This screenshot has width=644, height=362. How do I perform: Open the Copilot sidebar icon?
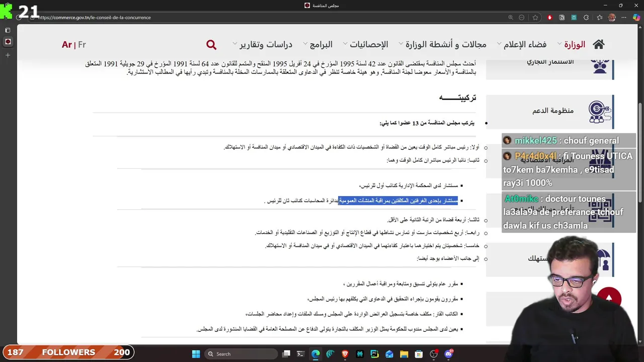tap(636, 17)
